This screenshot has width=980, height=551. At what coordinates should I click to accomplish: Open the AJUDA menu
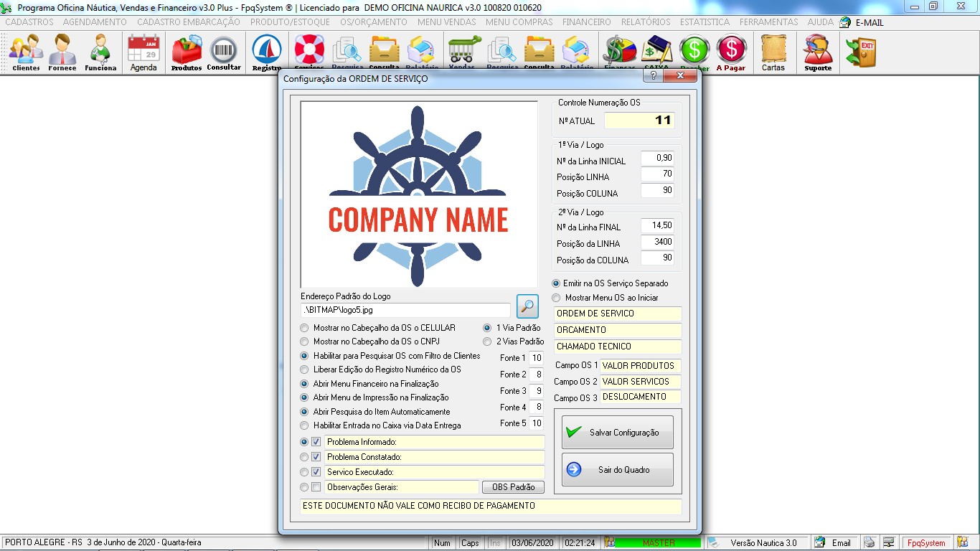pos(821,22)
